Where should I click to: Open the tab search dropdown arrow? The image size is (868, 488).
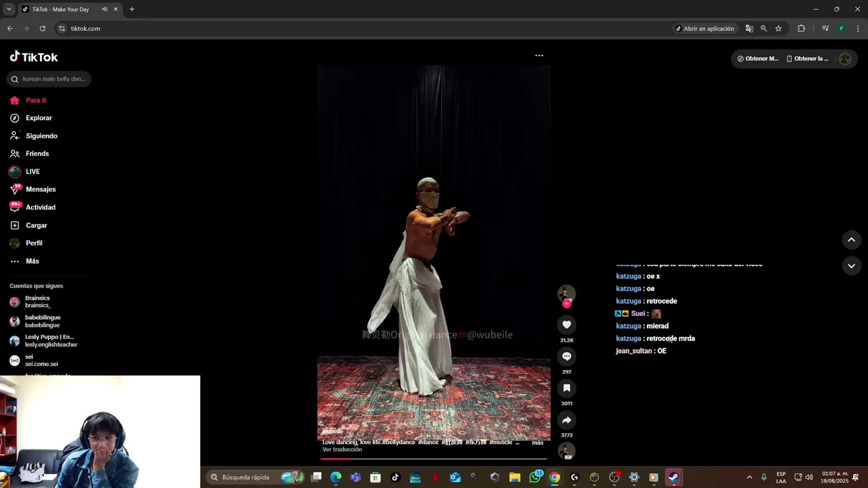9,9
